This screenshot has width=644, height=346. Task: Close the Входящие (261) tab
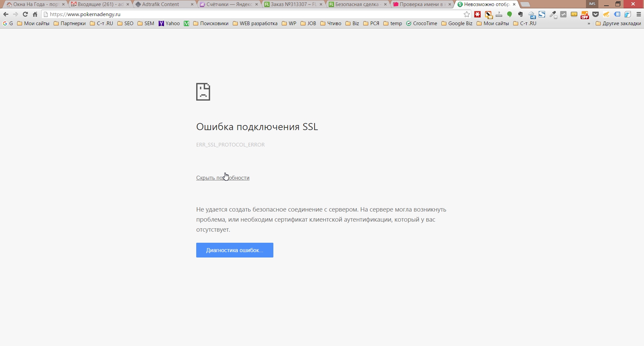128,4
